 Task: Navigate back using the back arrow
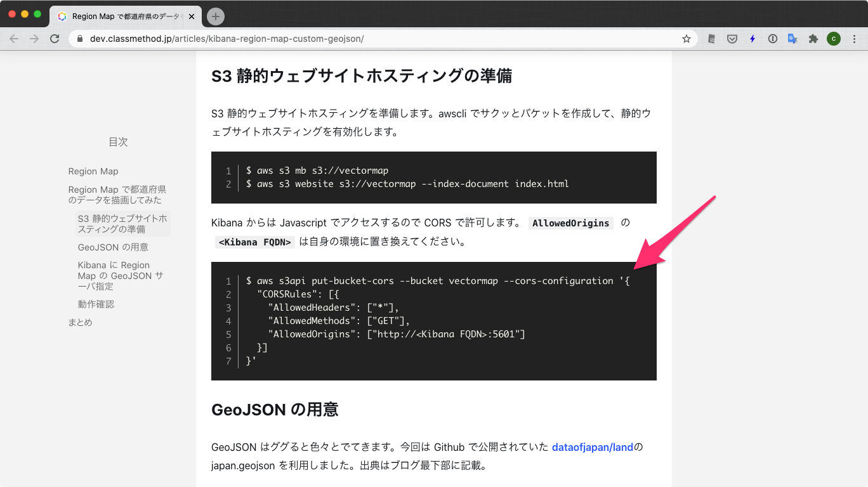point(14,39)
